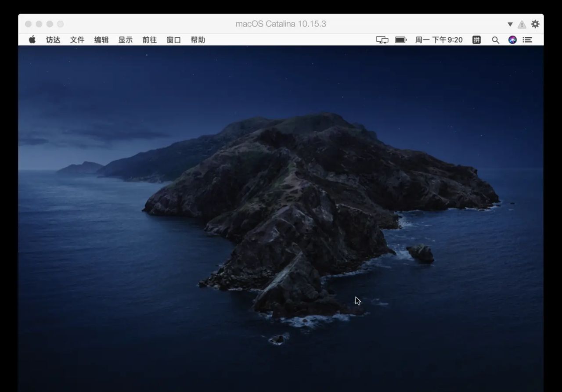Viewport: 562px width, 392px height.
Task: Open the 帮助 (Help) menu
Action: coord(198,40)
